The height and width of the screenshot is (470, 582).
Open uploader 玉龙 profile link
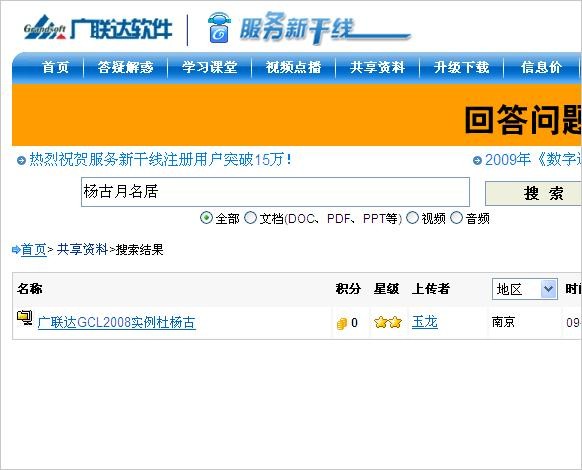[425, 322]
